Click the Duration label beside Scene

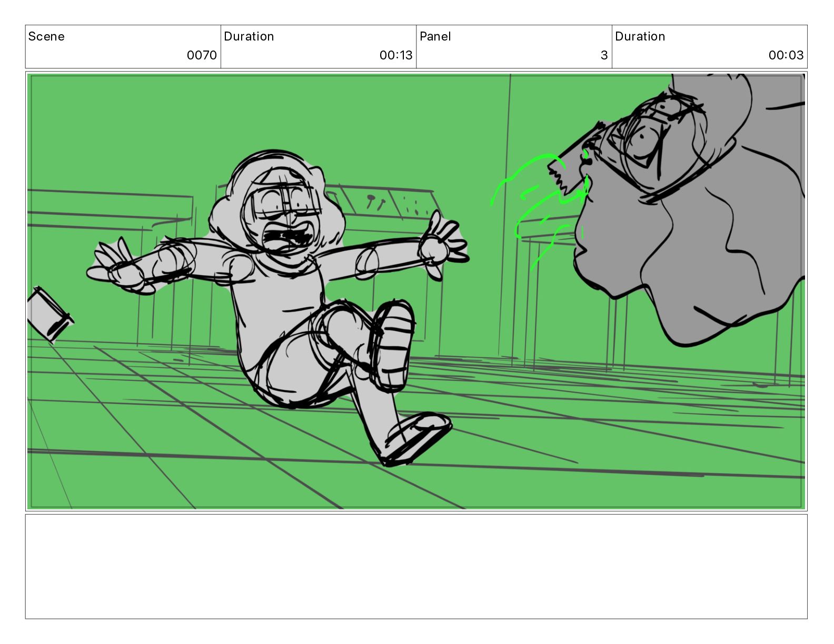(249, 36)
